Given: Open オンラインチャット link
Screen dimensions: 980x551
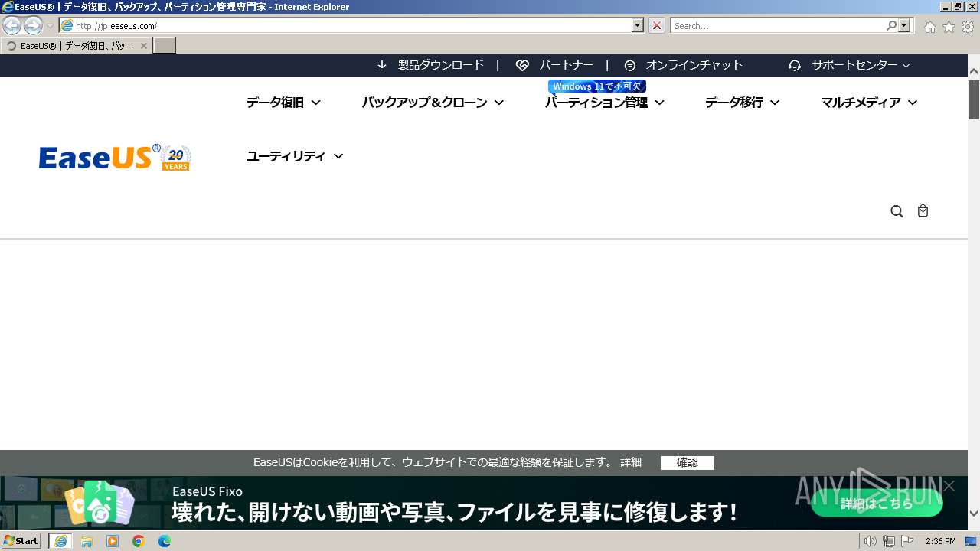Looking at the screenshot, I should click(694, 65).
